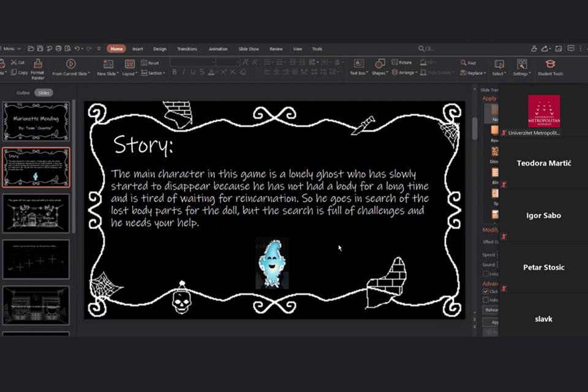Screen dimensions: 588x392
Task: Enable the Auto advance checkbox
Action: [486, 300]
